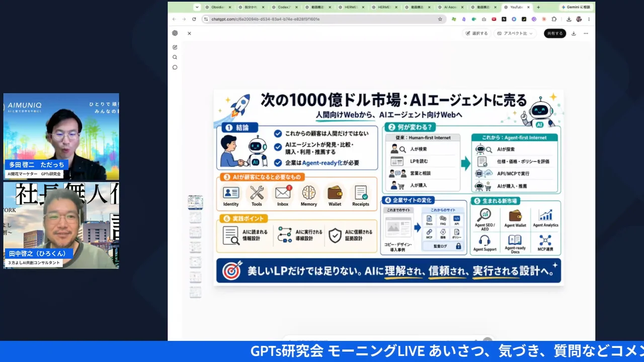
Task: Click the GPTs研究会 モーニングLIVE ticker text
Action: pos(447,350)
